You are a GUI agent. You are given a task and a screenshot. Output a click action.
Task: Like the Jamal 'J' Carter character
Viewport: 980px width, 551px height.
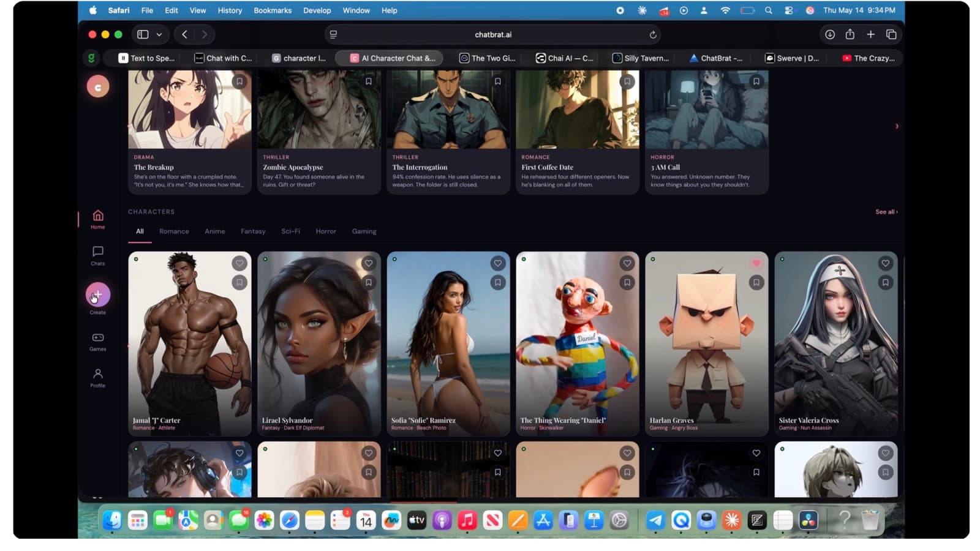point(239,263)
